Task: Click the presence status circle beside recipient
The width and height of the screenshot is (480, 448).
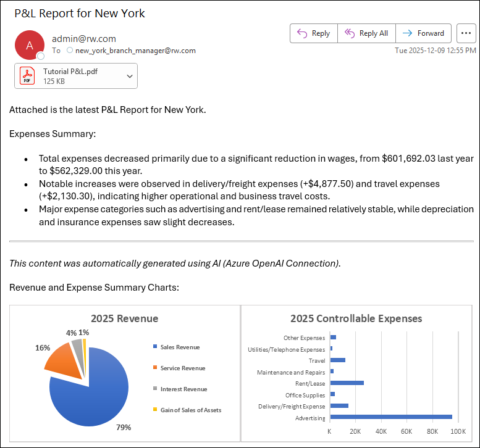Action: coord(70,51)
